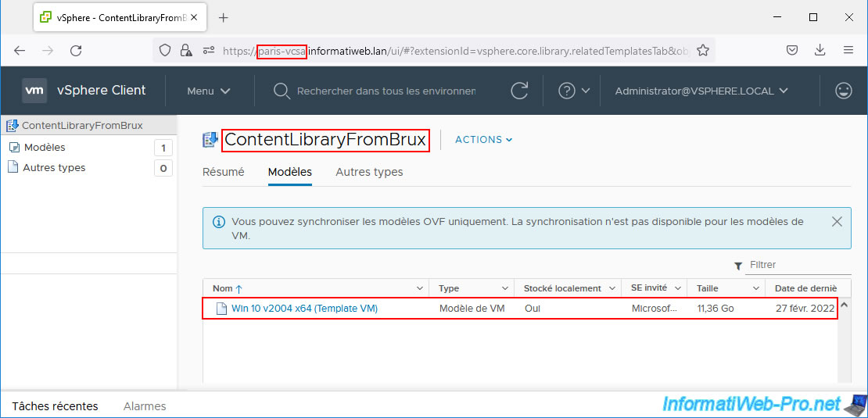Click the table vertical scrollbar up arrow

click(x=845, y=305)
